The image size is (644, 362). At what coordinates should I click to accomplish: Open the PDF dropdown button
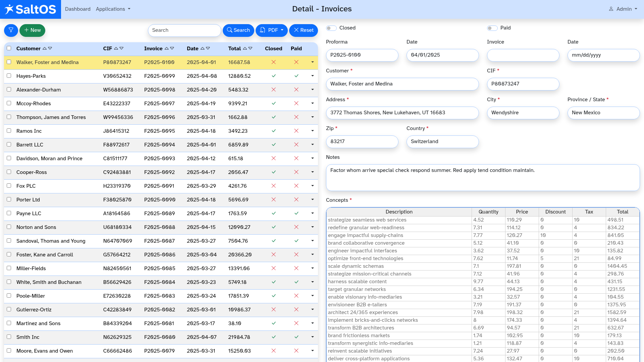(x=271, y=30)
